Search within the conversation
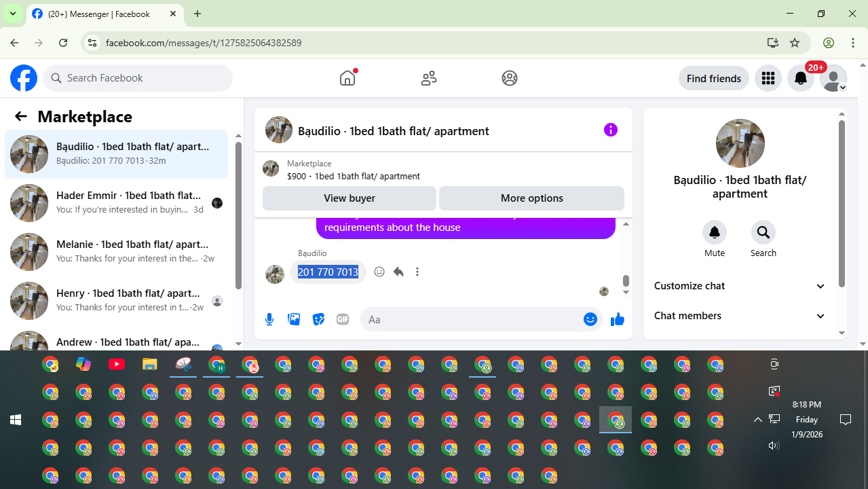This screenshot has height=489, width=868. click(763, 232)
